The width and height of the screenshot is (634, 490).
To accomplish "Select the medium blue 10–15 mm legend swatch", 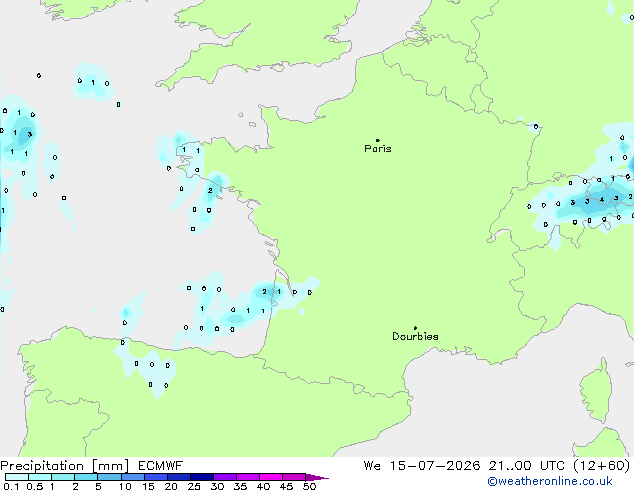I will (x=133, y=477).
